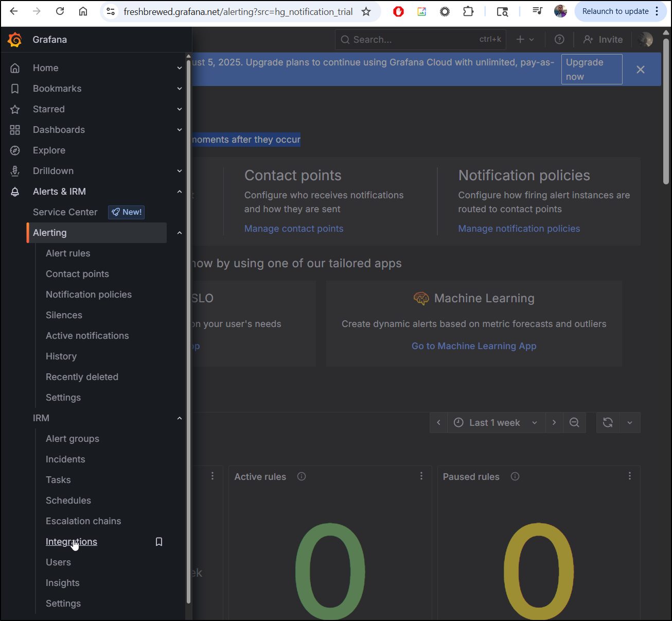Click the Alerts & IRM bell icon

tap(15, 192)
